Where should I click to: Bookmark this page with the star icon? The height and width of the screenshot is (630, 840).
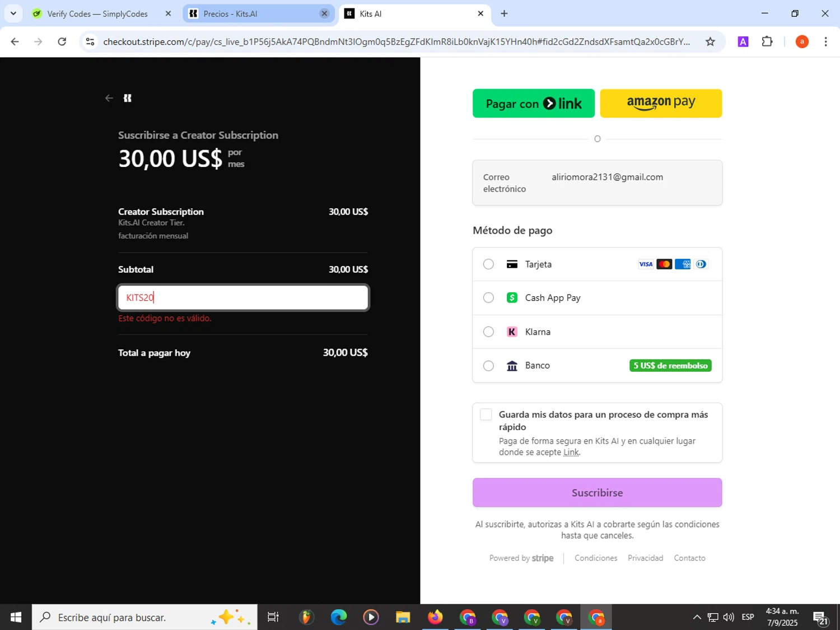[x=710, y=41]
